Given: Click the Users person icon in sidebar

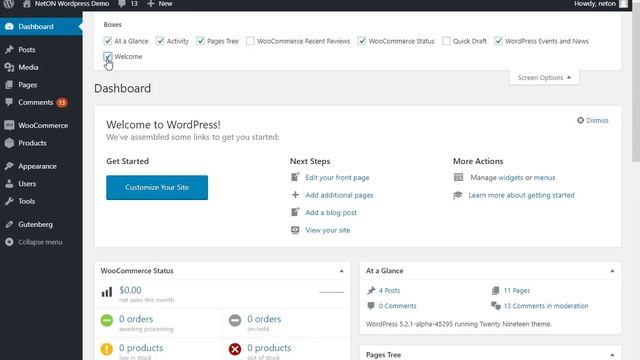Looking at the screenshot, I should click(9, 184).
